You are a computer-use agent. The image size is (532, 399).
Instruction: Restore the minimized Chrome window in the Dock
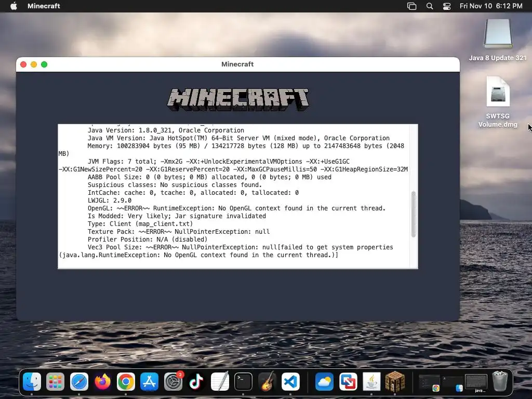[429, 383]
